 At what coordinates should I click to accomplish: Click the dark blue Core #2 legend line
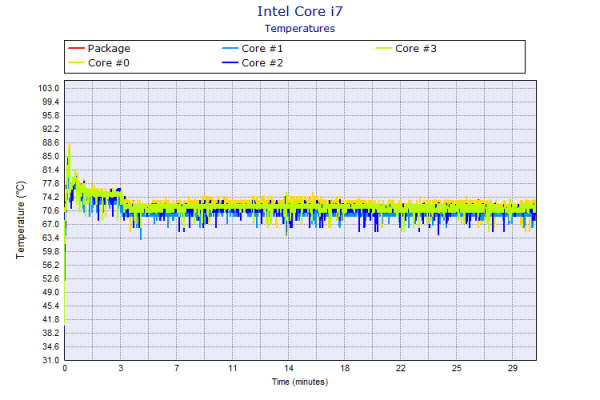[230, 63]
